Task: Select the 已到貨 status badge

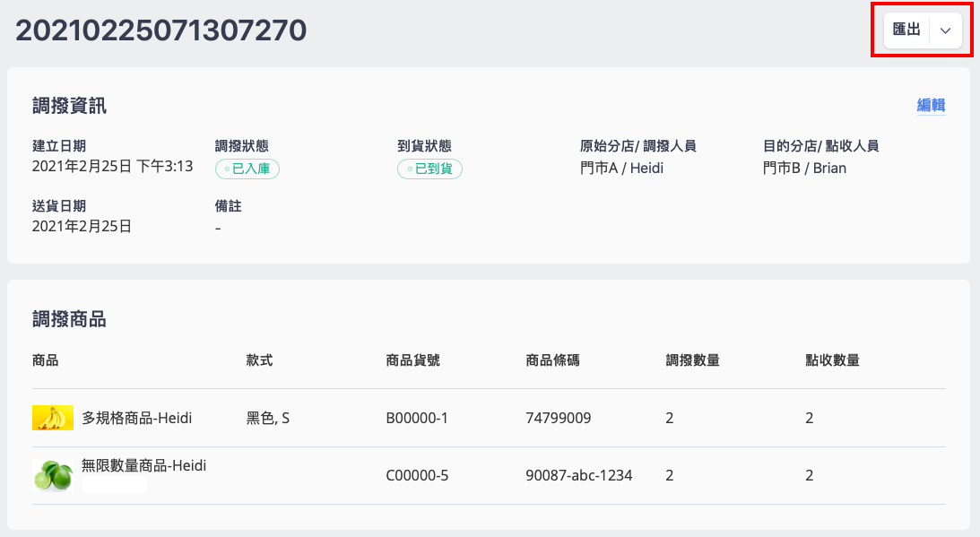Action: pyautogui.click(x=430, y=169)
